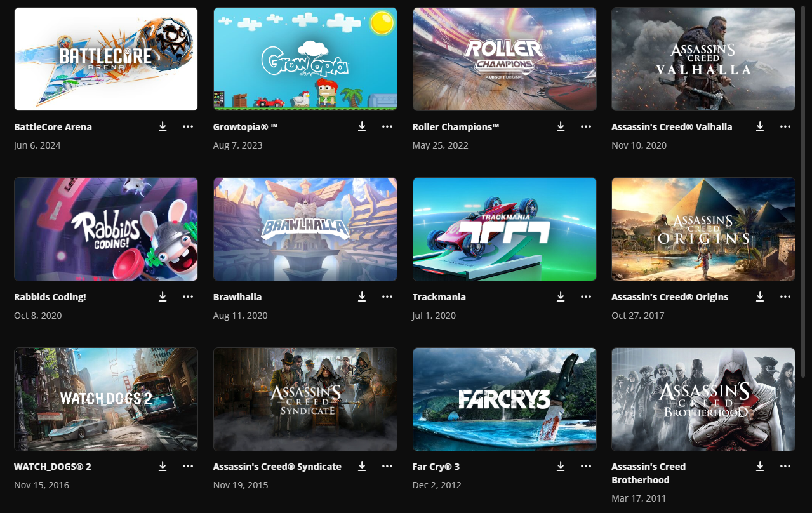Click the 'May 25, 2022' release date
Image resolution: width=812 pixels, height=513 pixels.
pos(441,145)
